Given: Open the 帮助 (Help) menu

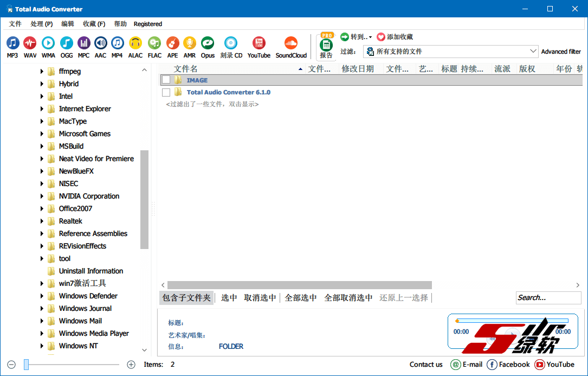Looking at the screenshot, I should (120, 24).
